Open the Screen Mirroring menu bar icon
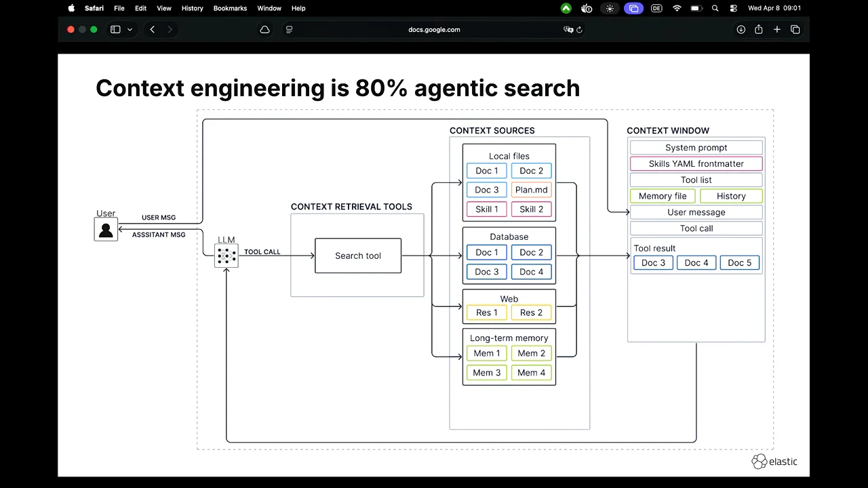Viewport: 868px width, 488px height. 633,8
